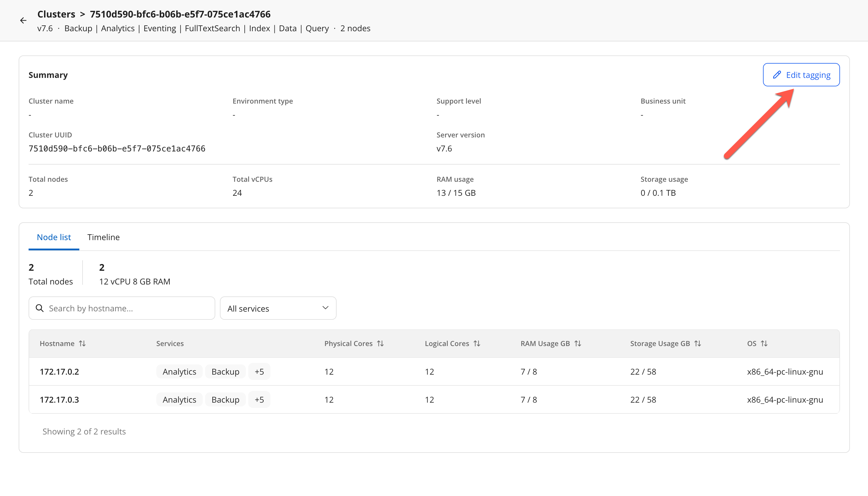Click the pencil icon in Edit tagging
Image resolution: width=868 pixels, height=496 pixels.
777,75
